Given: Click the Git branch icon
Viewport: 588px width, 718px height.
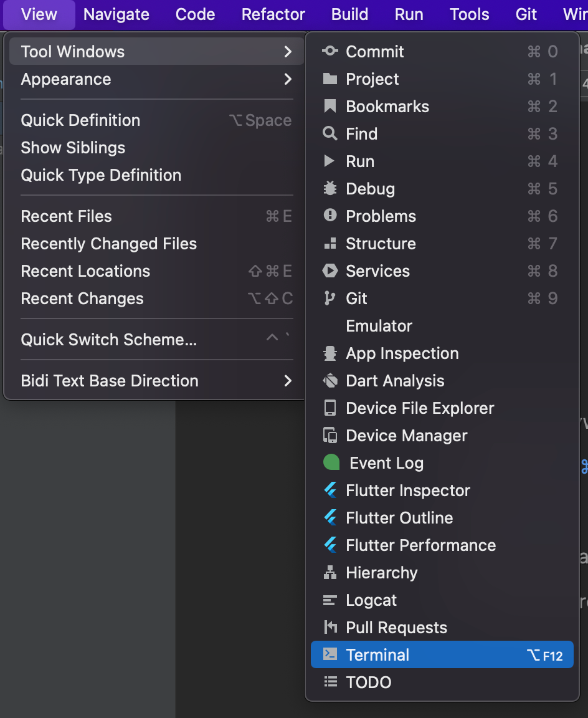Looking at the screenshot, I should click(x=330, y=299).
